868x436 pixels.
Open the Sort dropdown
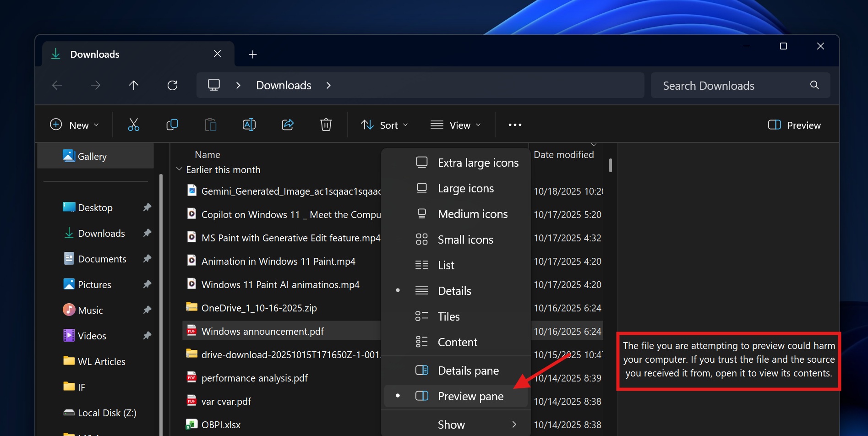[x=384, y=125]
